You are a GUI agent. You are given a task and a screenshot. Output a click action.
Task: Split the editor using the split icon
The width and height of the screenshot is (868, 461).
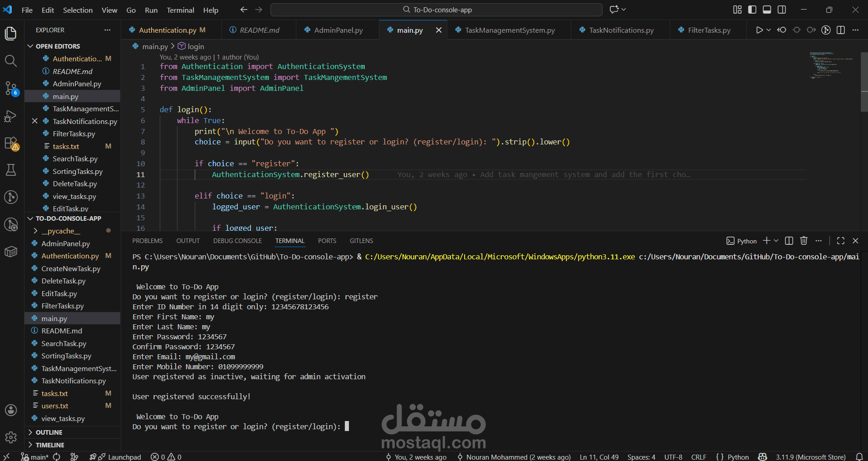(x=841, y=30)
